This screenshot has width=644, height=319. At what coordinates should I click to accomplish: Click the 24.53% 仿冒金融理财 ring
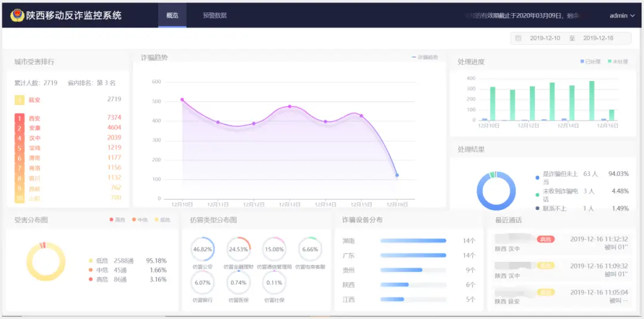point(239,249)
